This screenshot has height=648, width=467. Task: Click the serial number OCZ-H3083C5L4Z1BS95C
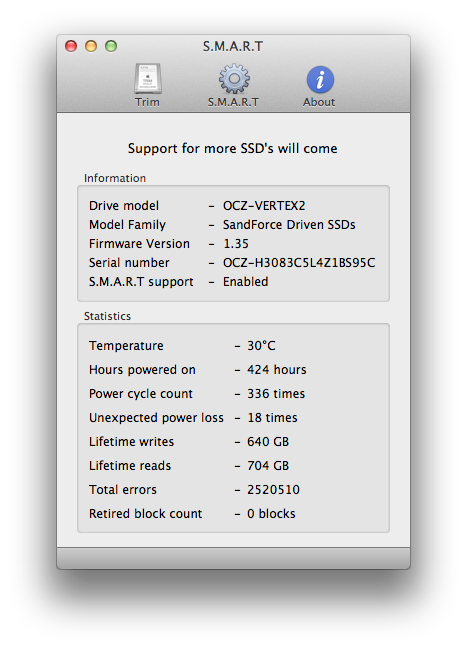(299, 263)
